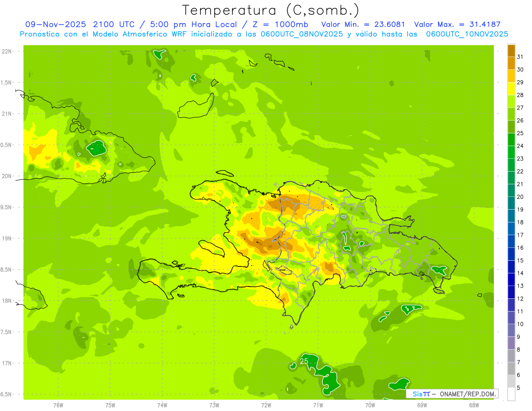Click the "Valor Min. = 23.6081" value
This screenshot has width=532, height=411.
(363, 24)
